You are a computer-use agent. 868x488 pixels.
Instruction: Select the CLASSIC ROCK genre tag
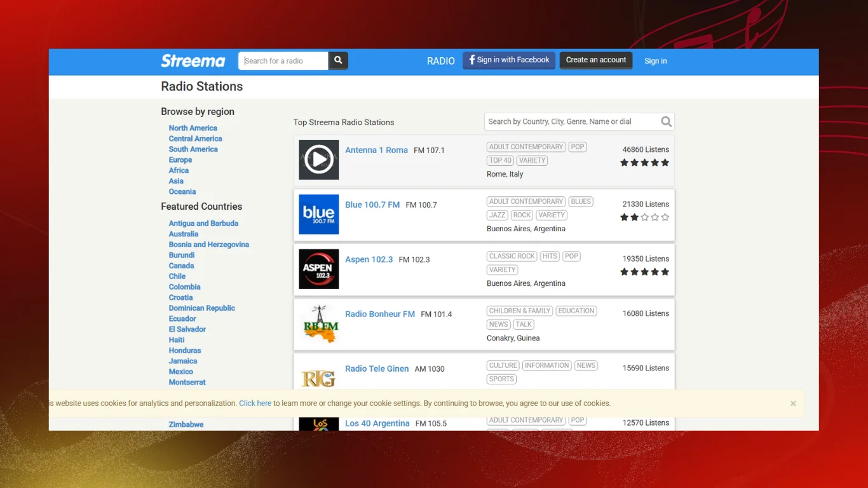pos(512,256)
